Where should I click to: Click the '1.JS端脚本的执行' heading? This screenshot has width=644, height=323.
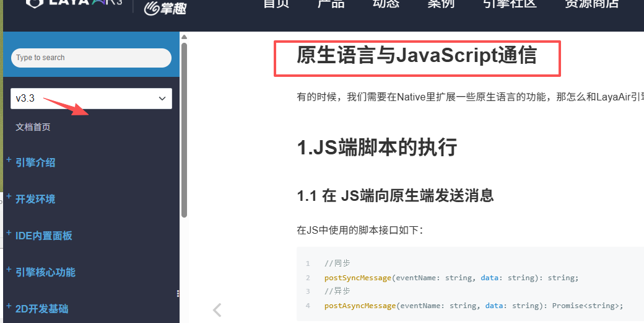377,148
